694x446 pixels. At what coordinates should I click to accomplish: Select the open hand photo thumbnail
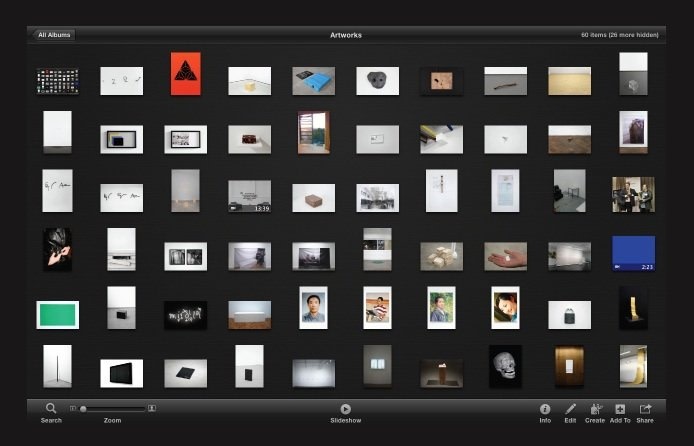[x=505, y=257]
